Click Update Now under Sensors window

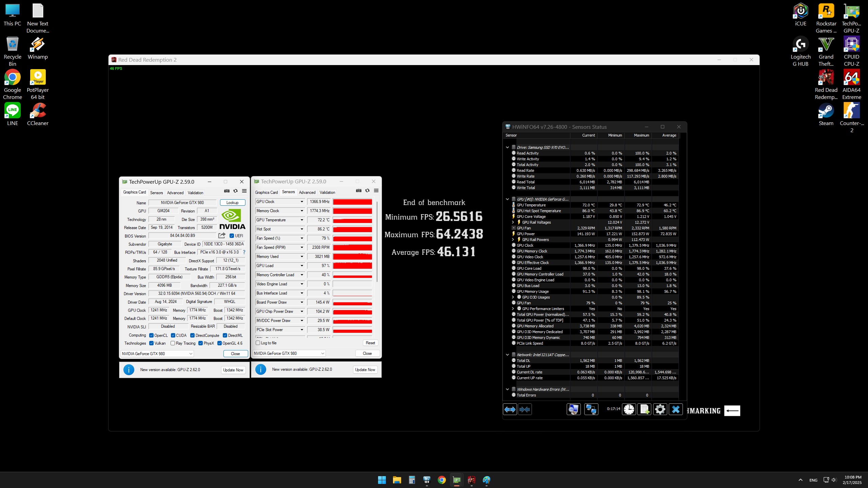(365, 370)
